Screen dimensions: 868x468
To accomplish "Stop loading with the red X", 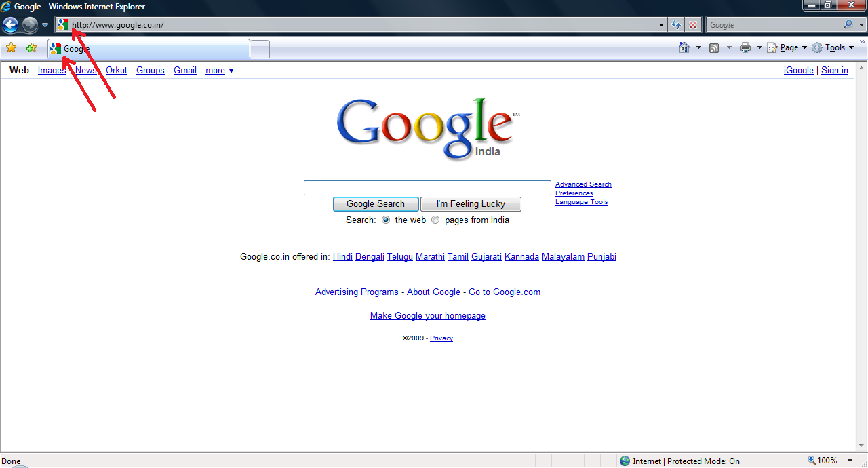I will (692, 24).
